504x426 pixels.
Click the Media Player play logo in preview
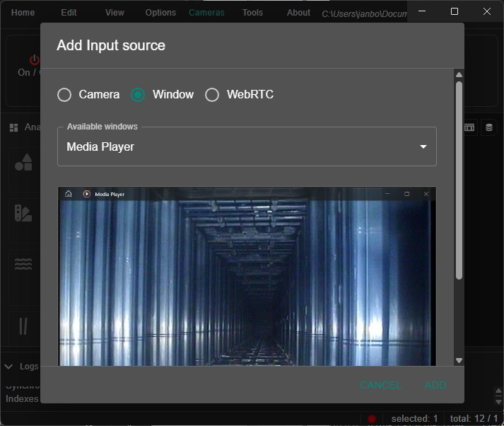click(86, 194)
